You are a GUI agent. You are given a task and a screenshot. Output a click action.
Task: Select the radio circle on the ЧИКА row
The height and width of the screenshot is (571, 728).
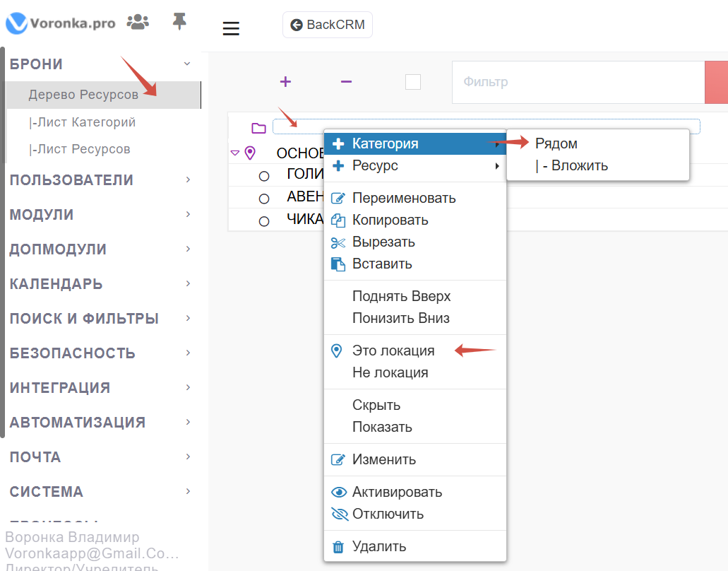point(264,221)
